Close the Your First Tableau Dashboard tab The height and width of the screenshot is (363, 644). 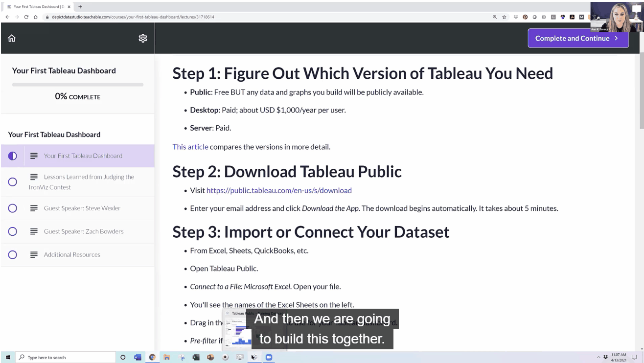coord(69,7)
